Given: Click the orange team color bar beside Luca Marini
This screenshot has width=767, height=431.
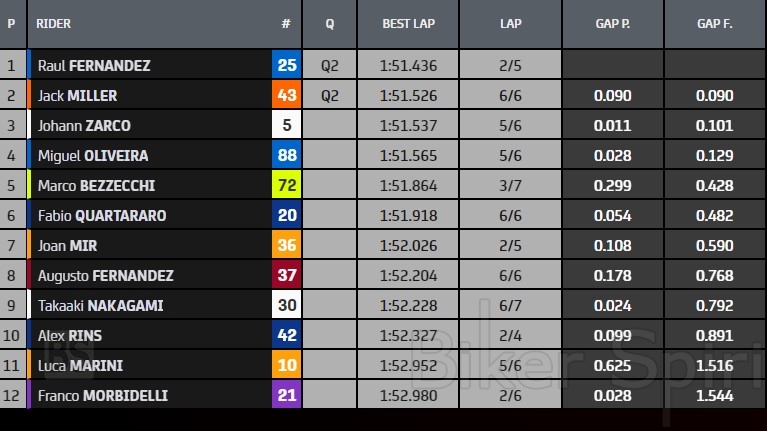Looking at the screenshot, I should point(30,366).
